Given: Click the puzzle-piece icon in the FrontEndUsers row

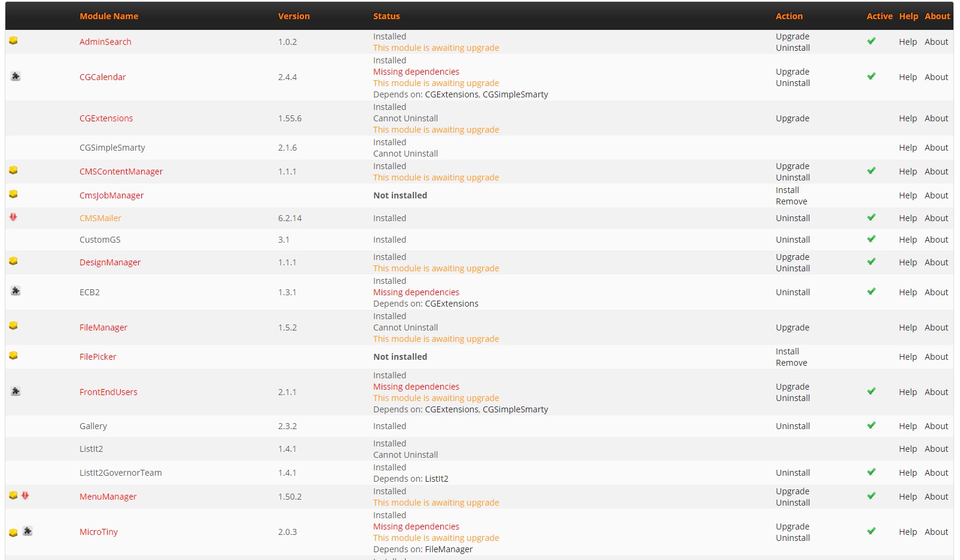Looking at the screenshot, I should pyautogui.click(x=16, y=391).
